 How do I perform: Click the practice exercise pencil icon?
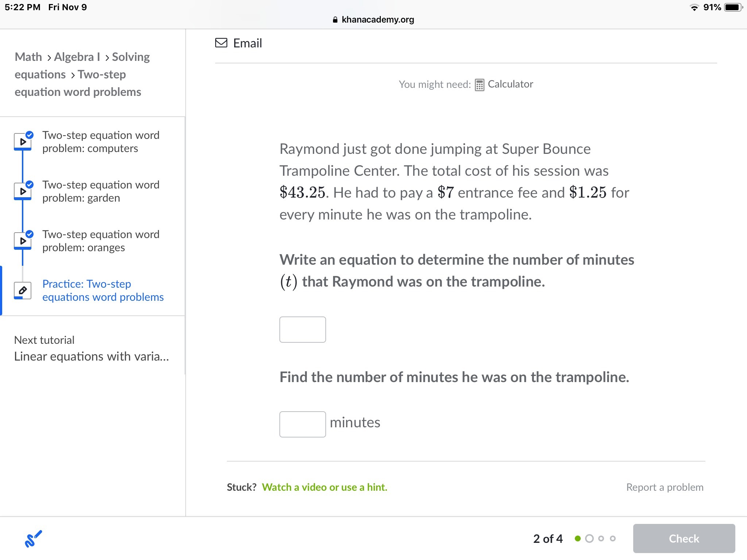[x=23, y=291]
